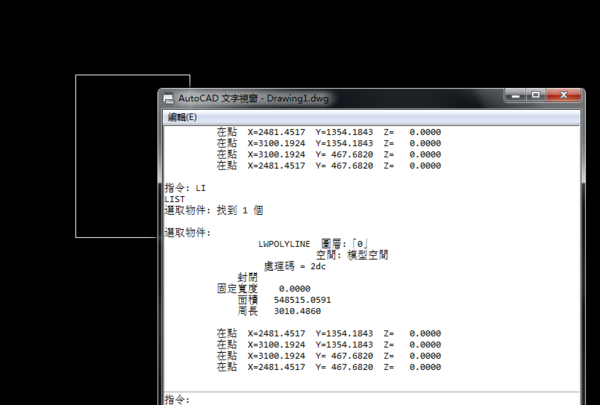This screenshot has height=405, width=600.
Task: Minimize the AutoCAD 文字視窗 window
Action: tap(515, 95)
